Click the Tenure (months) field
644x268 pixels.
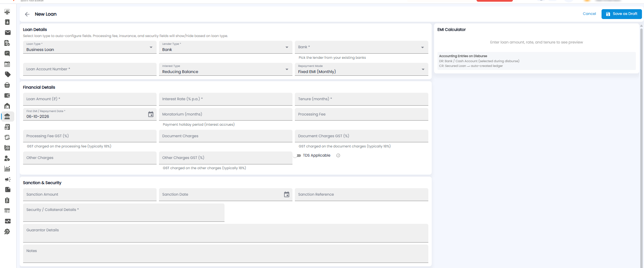pyautogui.click(x=361, y=99)
